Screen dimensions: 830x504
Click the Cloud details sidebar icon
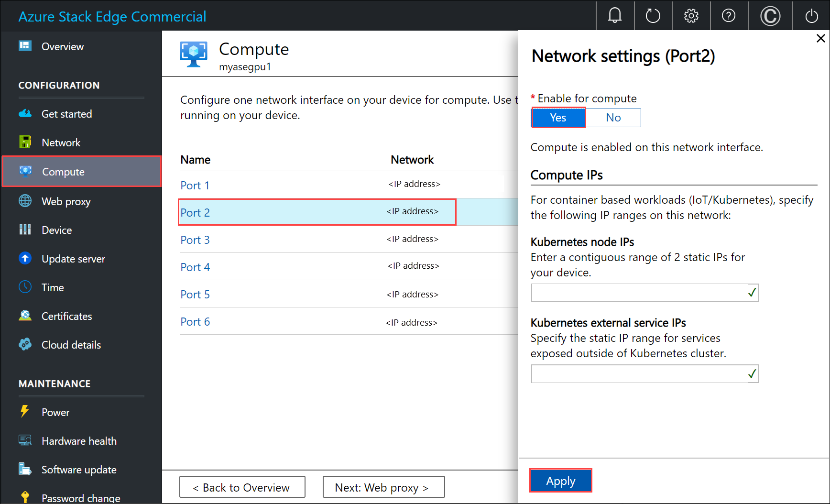tap(25, 344)
